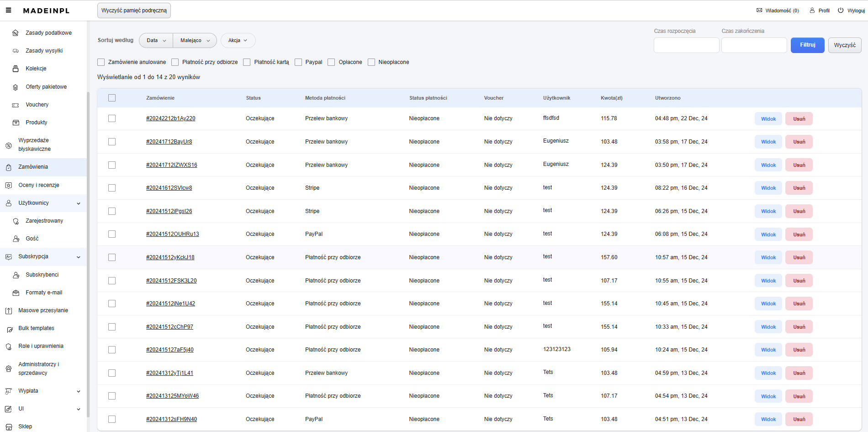Viewport: 868px width, 432px height.
Task: Click the Wyloguj power icon
Action: [x=841, y=11]
